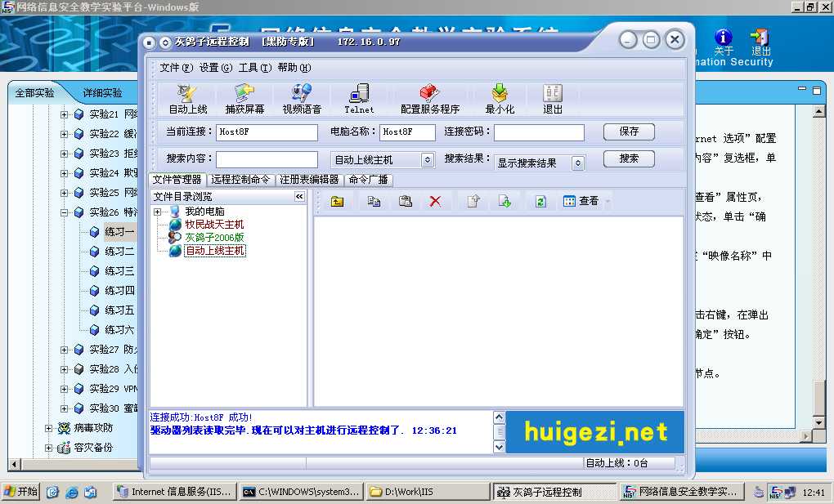Click the 最小化 toolbar icon
Viewport: 834px width, 504px height.
click(x=500, y=99)
